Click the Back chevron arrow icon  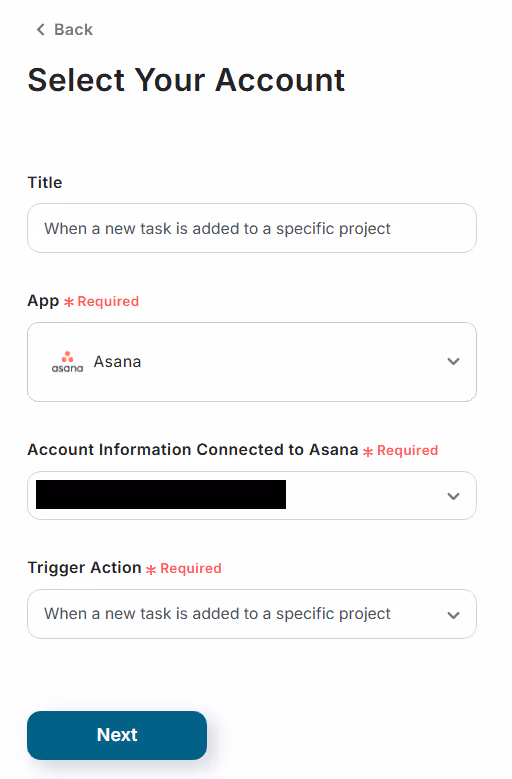tap(41, 30)
